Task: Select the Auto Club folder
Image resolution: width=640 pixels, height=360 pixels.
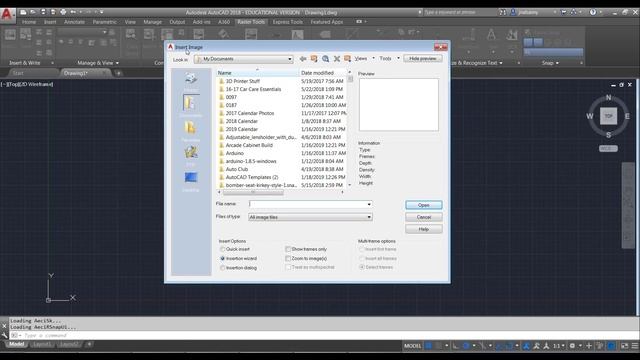Action: (x=237, y=169)
